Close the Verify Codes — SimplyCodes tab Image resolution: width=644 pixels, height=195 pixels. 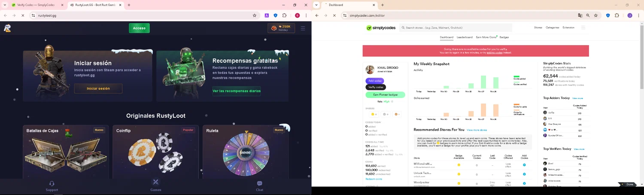[x=62, y=5]
